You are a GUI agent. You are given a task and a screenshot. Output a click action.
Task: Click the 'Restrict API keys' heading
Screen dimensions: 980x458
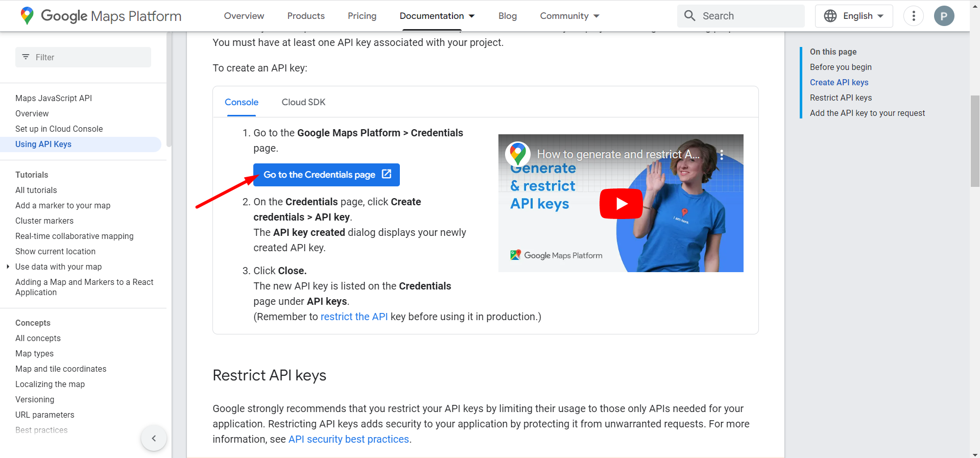(269, 375)
